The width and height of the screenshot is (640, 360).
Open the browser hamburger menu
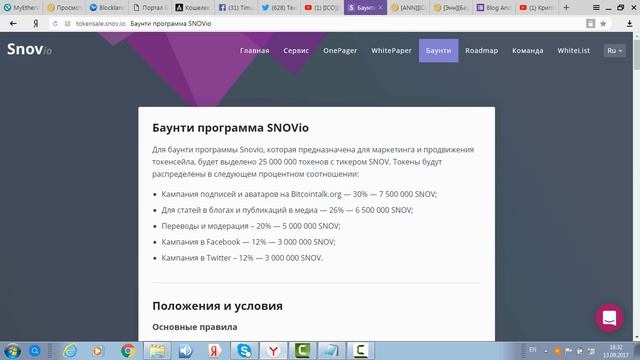[596, 7]
